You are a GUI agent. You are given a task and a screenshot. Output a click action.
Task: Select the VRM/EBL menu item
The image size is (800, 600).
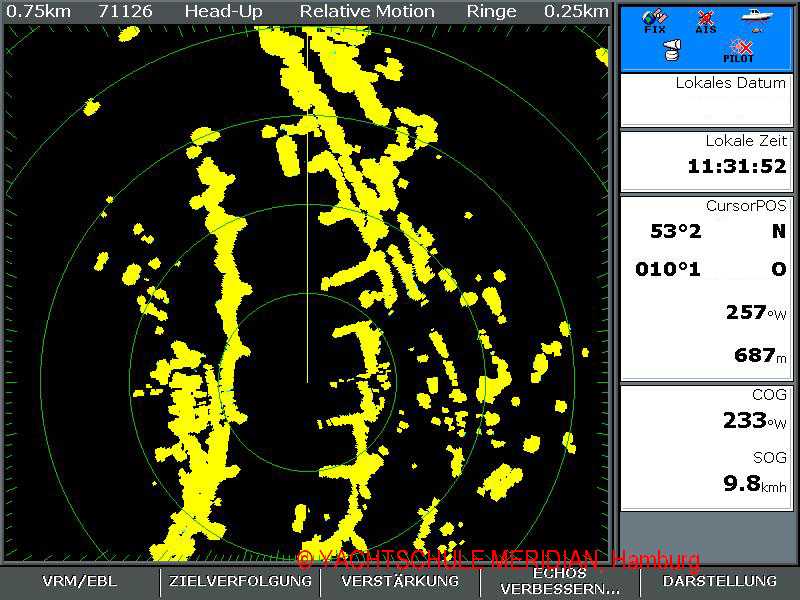(79, 581)
